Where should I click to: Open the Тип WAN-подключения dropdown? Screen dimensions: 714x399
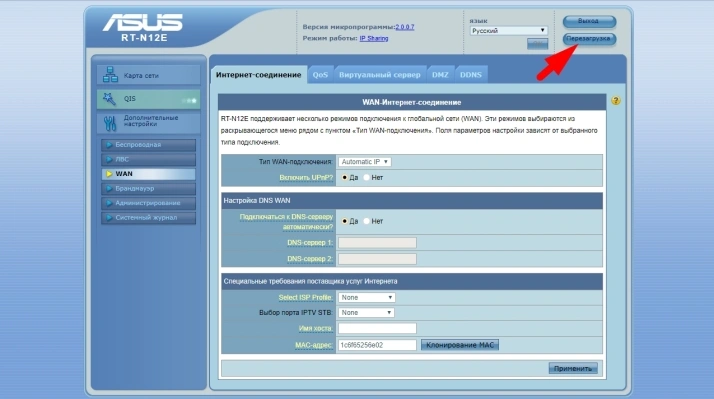365,162
